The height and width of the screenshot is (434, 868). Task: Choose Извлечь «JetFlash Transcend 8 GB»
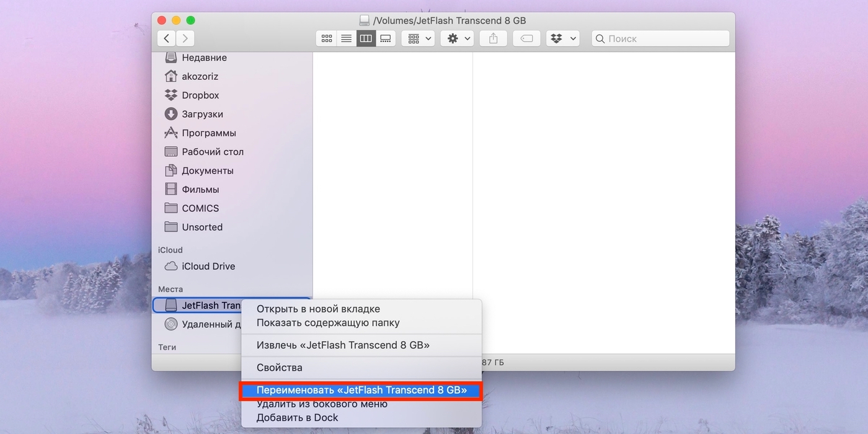tap(361, 345)
